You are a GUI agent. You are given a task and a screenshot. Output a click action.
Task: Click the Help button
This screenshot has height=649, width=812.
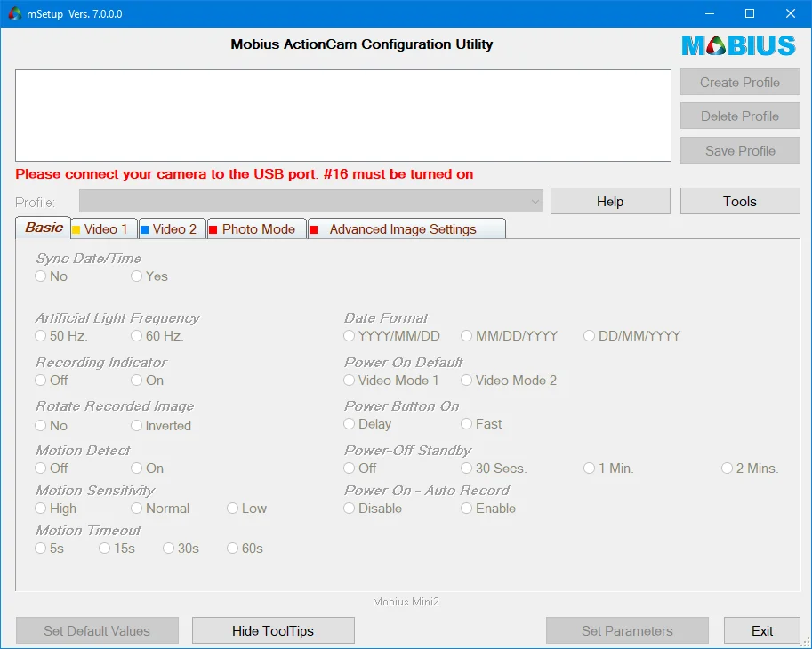(610, 201)
